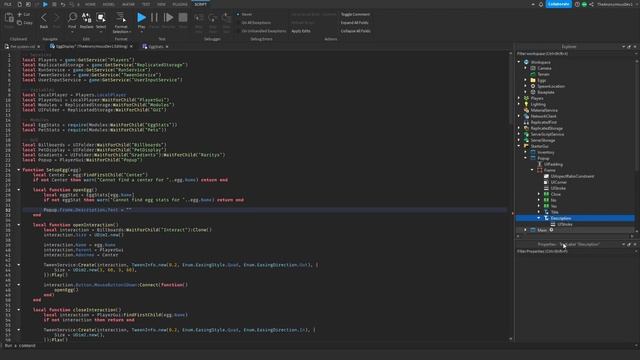The image size is (640, 360).
Task: Select ServerStorage in the Explorer
Action: 542,140
